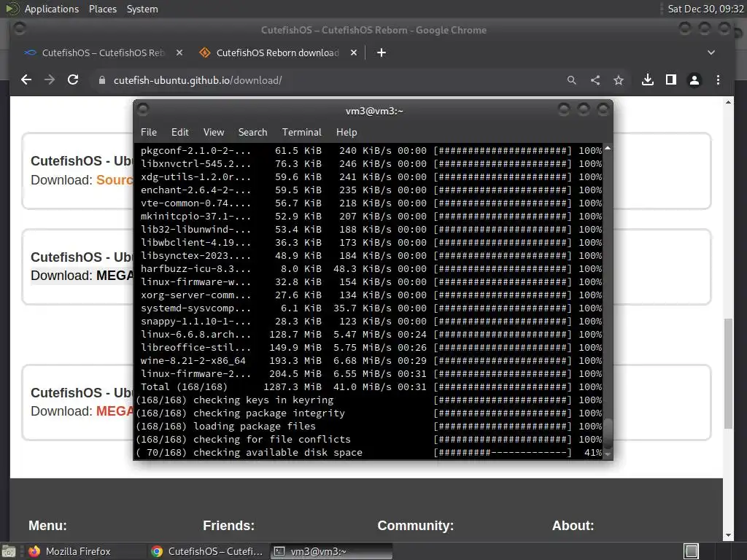The image size is (747, 560).
Task: Click the Chrome window menu icon in titlebar
Action: click(x=20, y=29)
